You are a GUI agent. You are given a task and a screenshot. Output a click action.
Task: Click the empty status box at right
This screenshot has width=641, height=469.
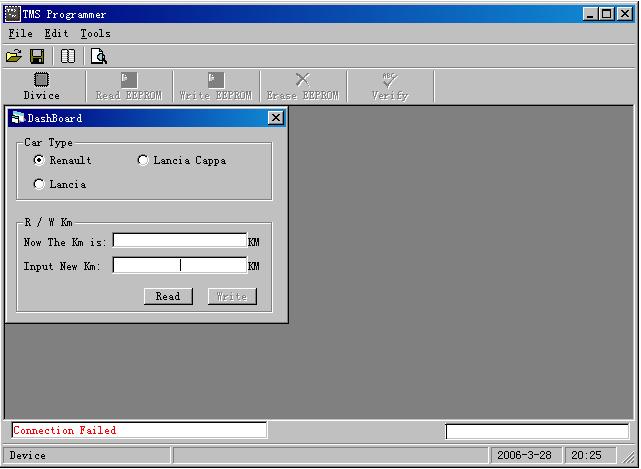537,431
